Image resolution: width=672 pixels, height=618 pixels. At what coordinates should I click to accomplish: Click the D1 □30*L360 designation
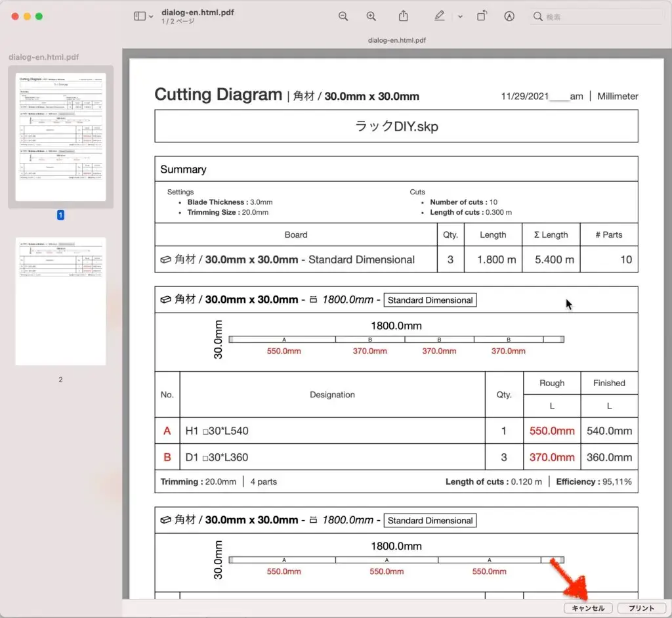217,457
